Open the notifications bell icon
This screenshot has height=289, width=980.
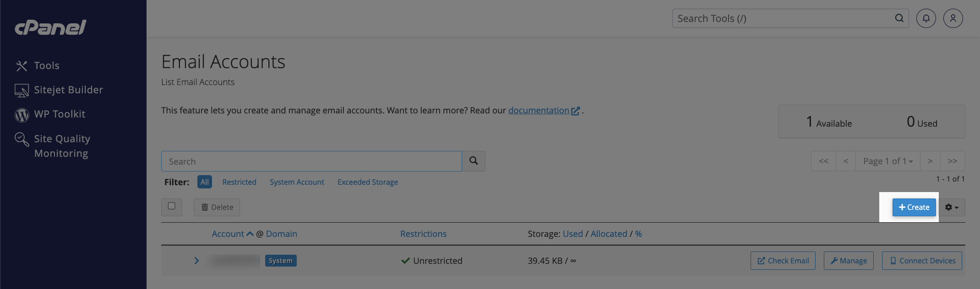[926, 18]
